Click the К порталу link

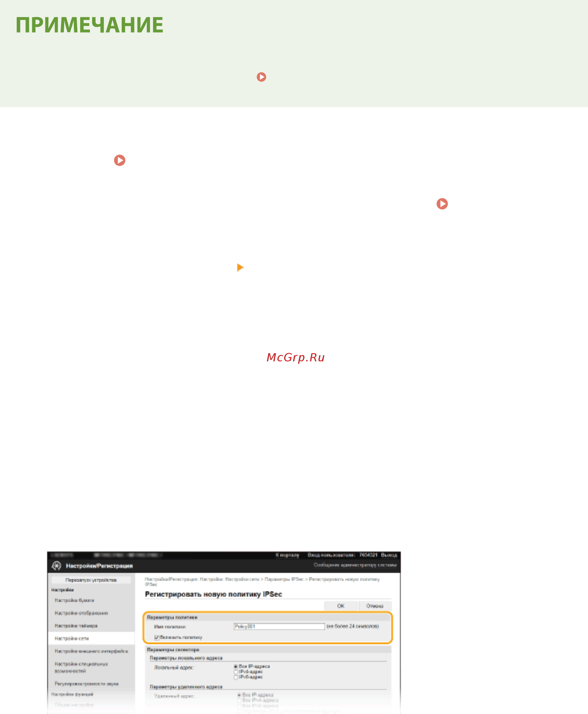pyautogui.click(x=287, y=555)
